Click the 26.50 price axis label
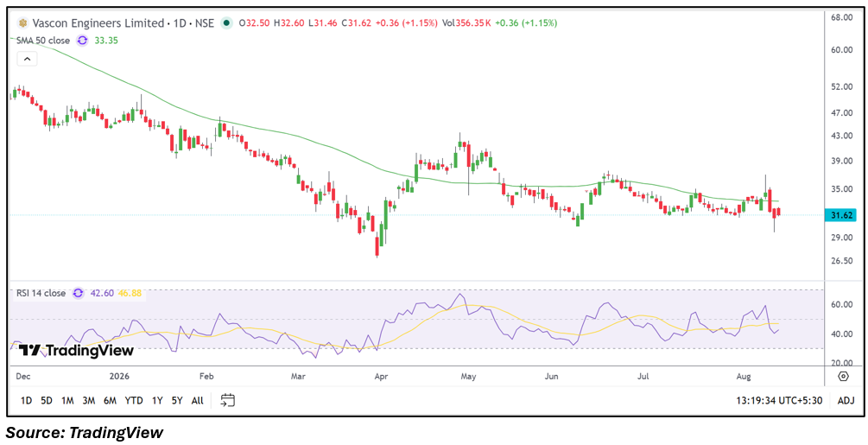 (841, 261)
